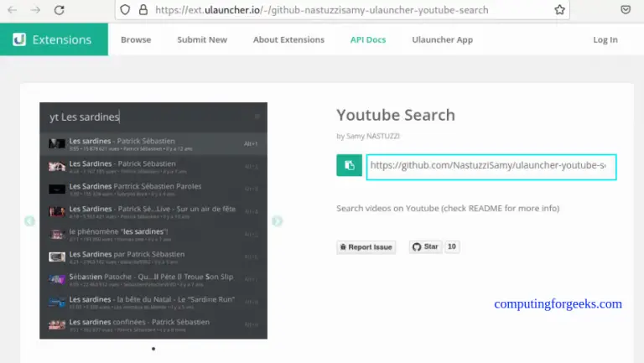Show next screenshot with the right carousel arrow
This screenshot has height=363, width=644.
coord(278,221)
